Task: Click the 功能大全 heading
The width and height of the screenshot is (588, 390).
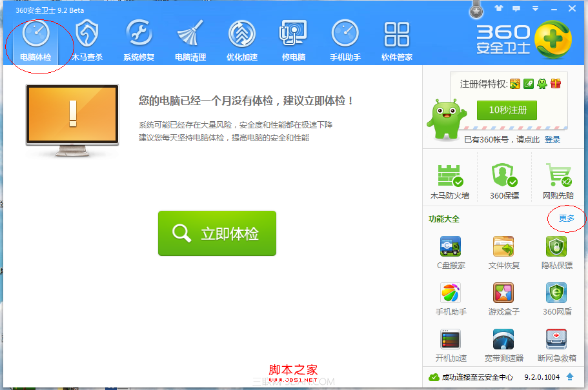Action: point(444,219)
